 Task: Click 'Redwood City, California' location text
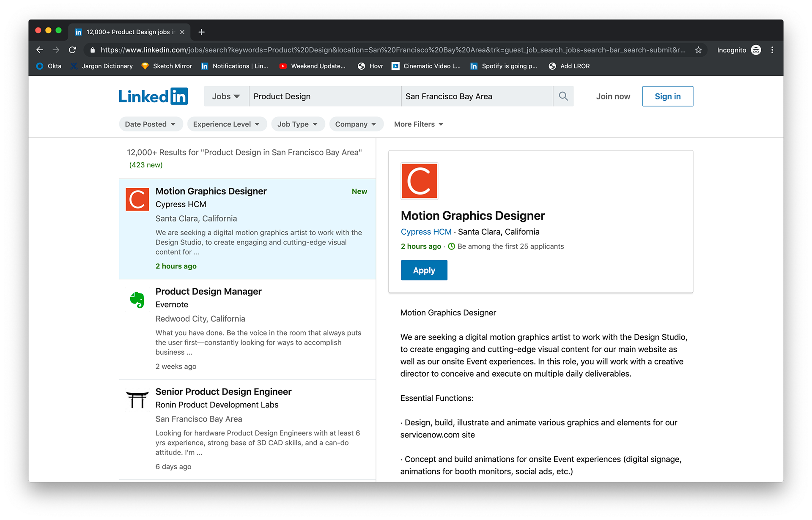200,319
